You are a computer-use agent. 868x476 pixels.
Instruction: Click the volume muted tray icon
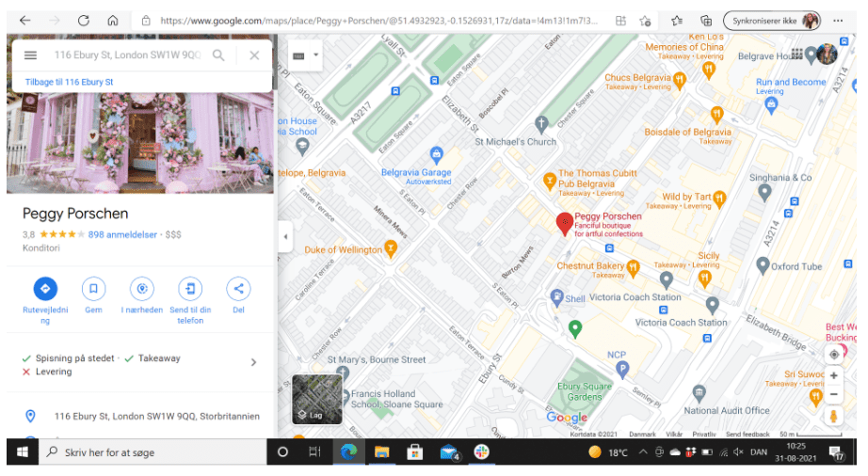tap(738, 452)
